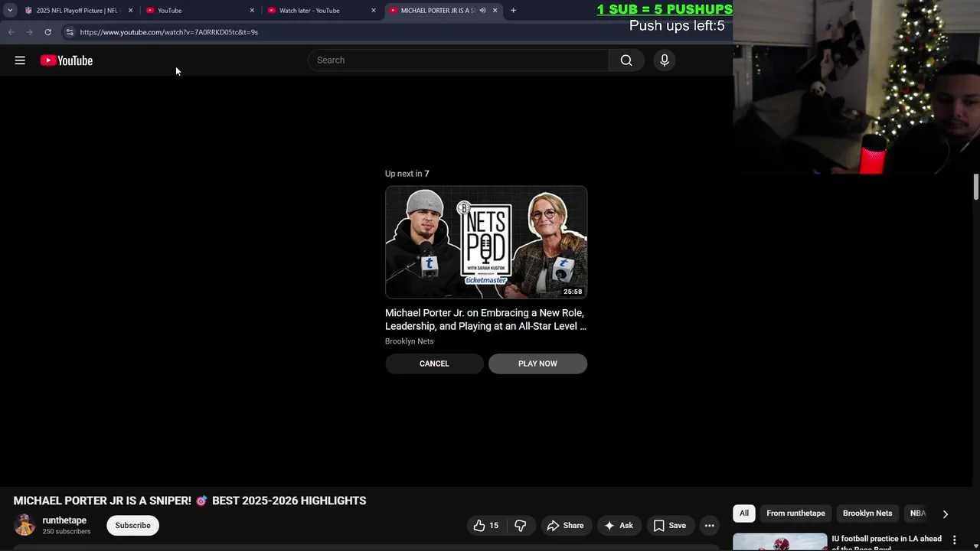
Task: Click the search magnifier button
Action: pyautogui.click(x=626, y=60)
